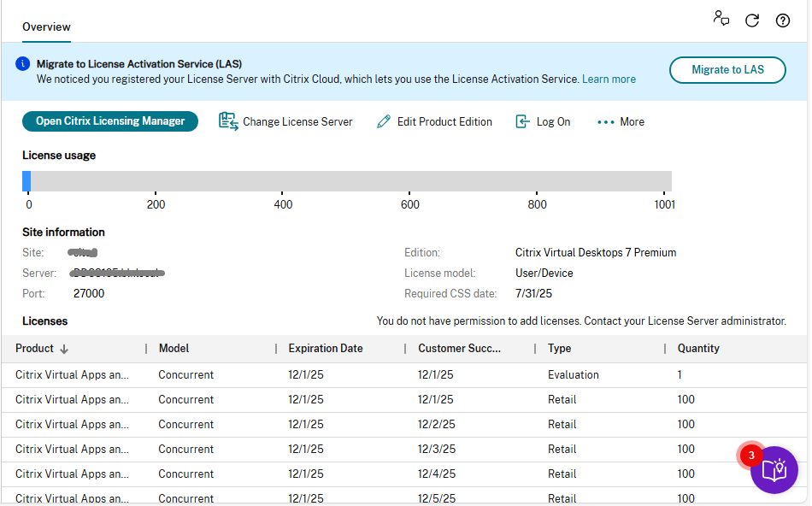
Task: Click the blue info icon in LAS banner
Action: coord(23,64)
